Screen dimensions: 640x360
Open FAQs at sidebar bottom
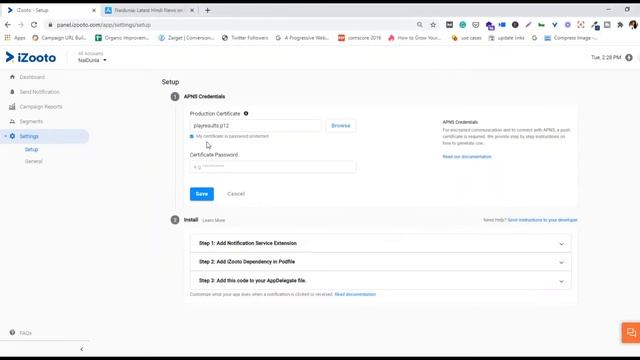pyautogui.click(x=25, y=333)
